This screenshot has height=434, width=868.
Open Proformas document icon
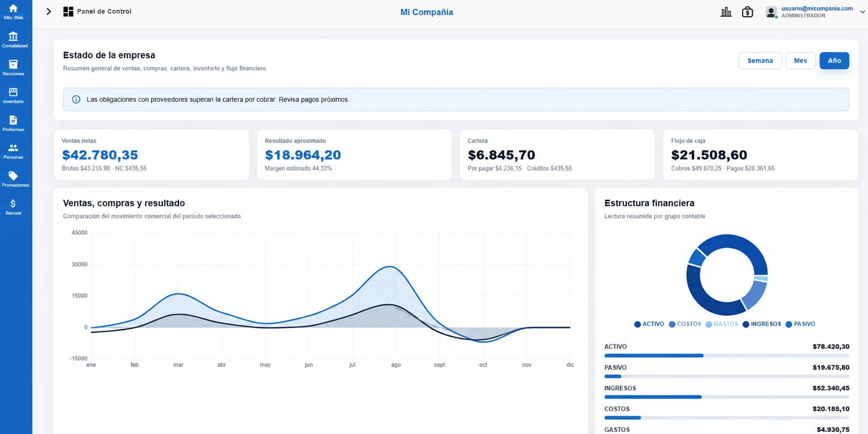[x=13, y=120]
